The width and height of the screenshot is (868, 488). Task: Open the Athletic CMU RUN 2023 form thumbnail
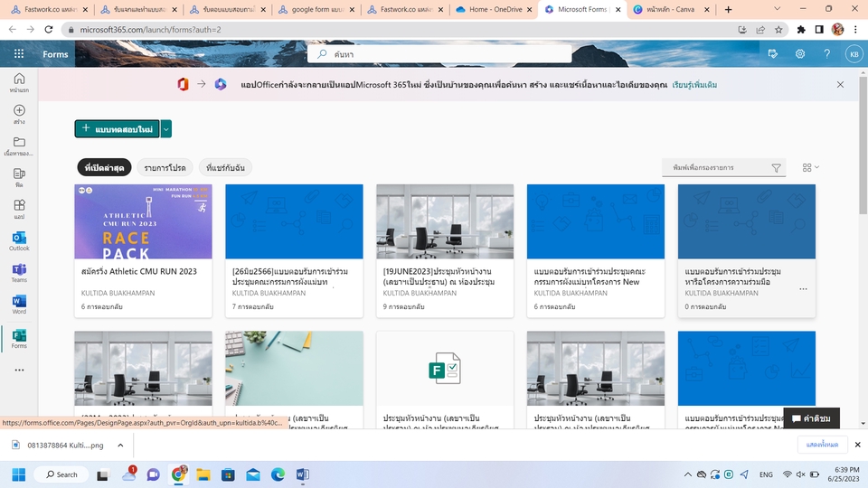tap(144, 221)
